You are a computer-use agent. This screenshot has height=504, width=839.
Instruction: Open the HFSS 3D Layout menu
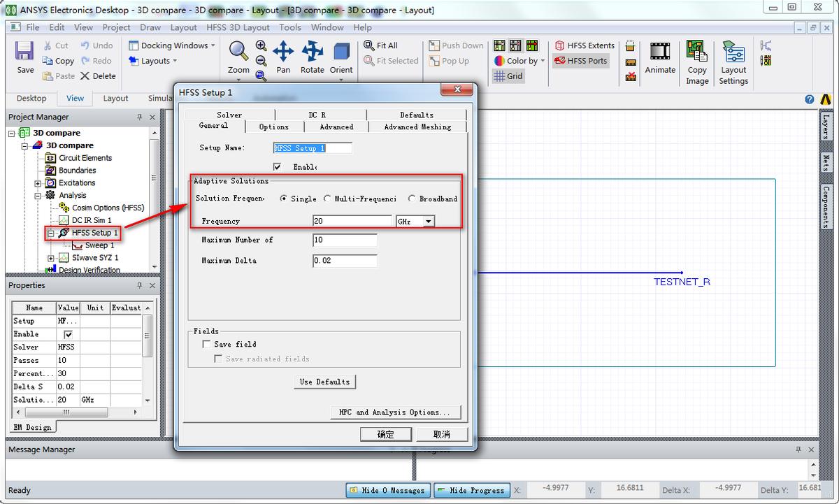[238, 27]
